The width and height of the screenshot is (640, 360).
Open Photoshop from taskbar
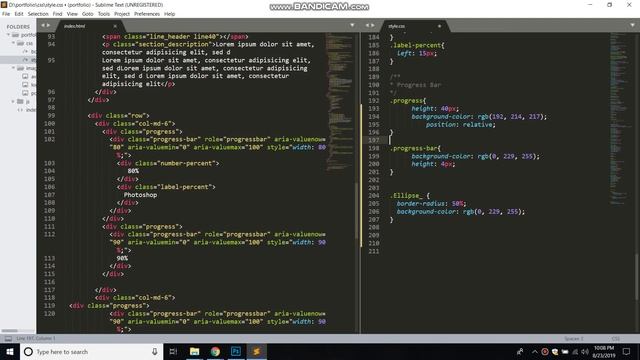click(x=236, y=351)
